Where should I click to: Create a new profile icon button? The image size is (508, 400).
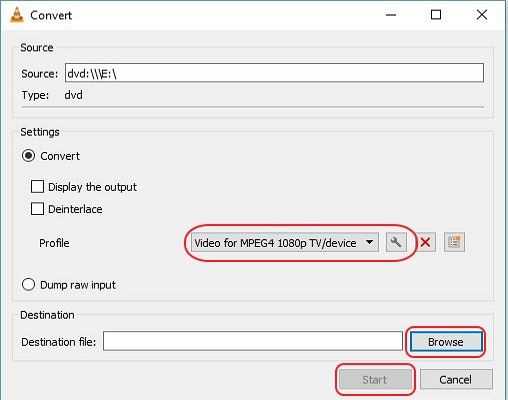(x=454, y=242)
